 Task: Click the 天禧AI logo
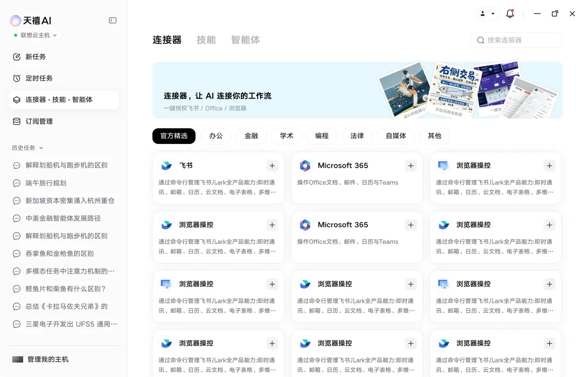pos(31,20)
